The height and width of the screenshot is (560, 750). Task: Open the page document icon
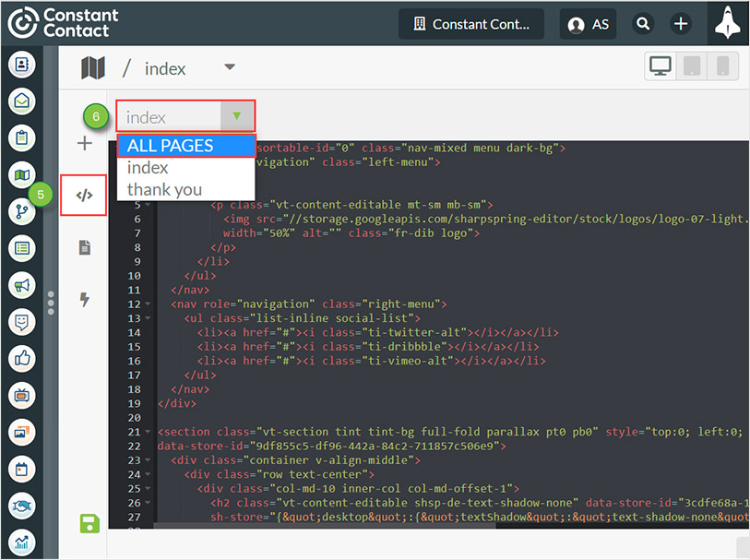tap(84, 246)
